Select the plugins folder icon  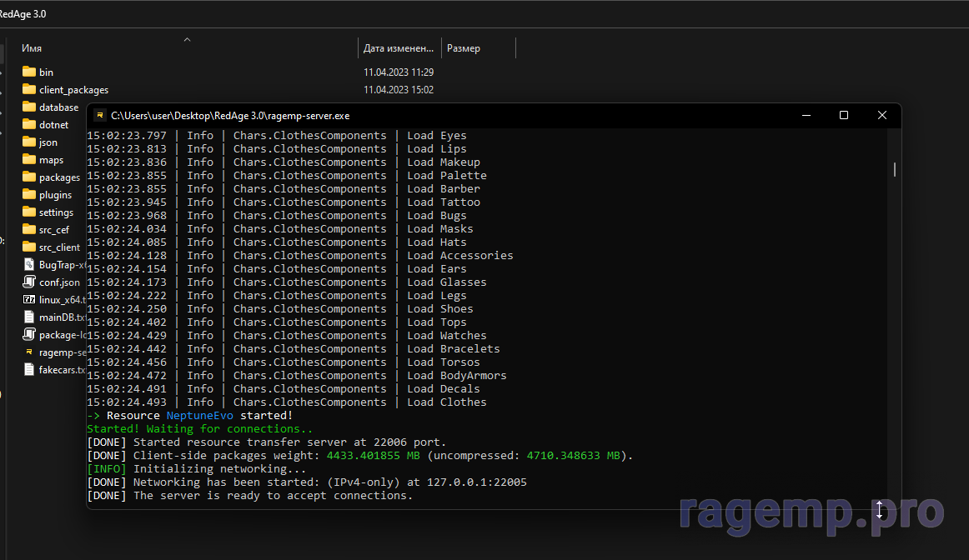29,194
